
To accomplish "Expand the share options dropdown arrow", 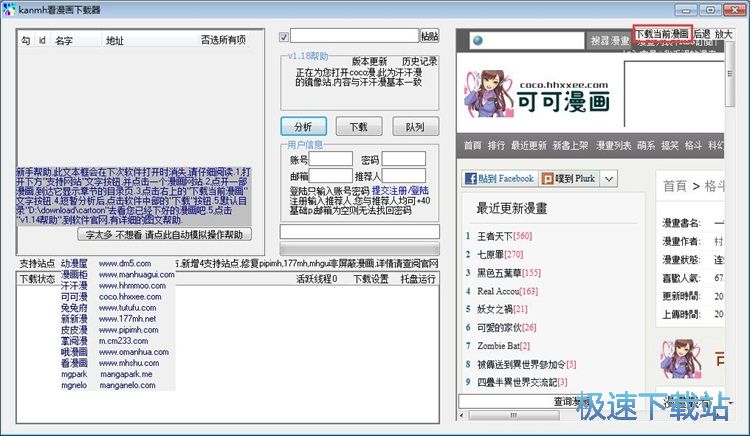I will (x=608, y=179).
